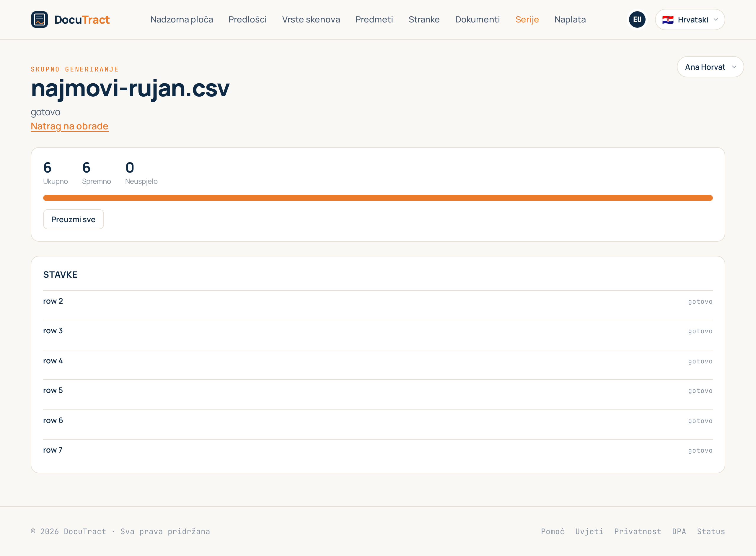Image resolution: width=756 pixels, height=556 pixels.
Task: Click the Neuspjelo count label
Action: click(141, 181)
